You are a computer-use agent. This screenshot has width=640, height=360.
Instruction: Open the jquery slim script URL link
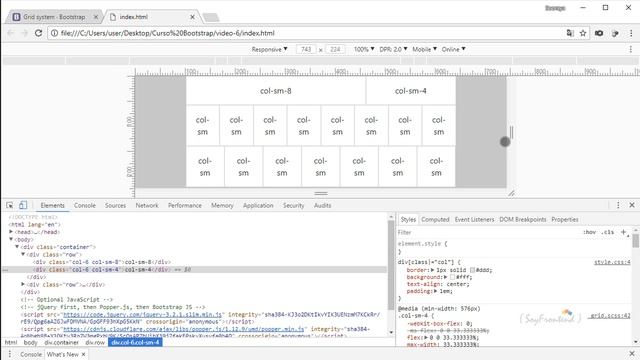pos(142,315)
